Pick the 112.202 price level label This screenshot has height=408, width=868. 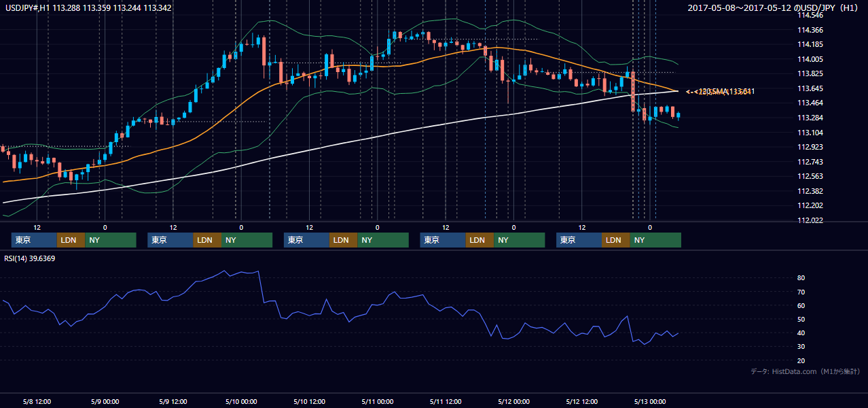(x=810, y=206)
